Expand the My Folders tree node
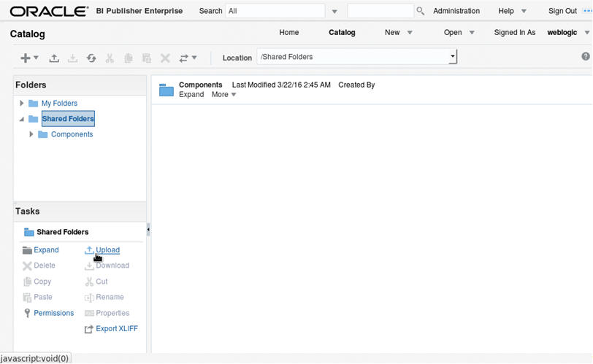This screenshot has width=593, height=364. (x=22, y=103)
